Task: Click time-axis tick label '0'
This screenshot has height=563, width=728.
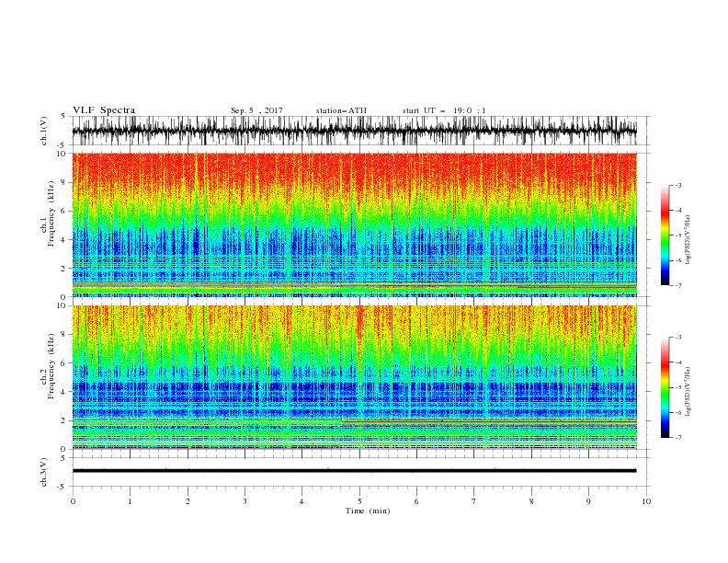Action: click(x=73, y=501)
